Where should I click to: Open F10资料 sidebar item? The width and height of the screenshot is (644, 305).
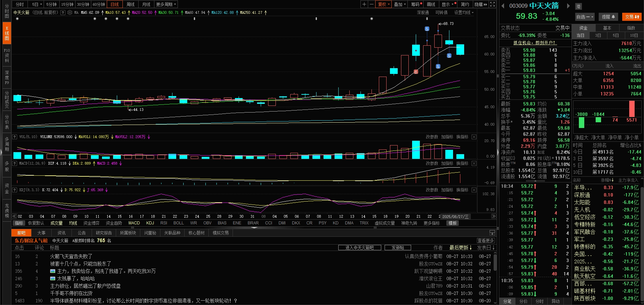tap(7, 55)
